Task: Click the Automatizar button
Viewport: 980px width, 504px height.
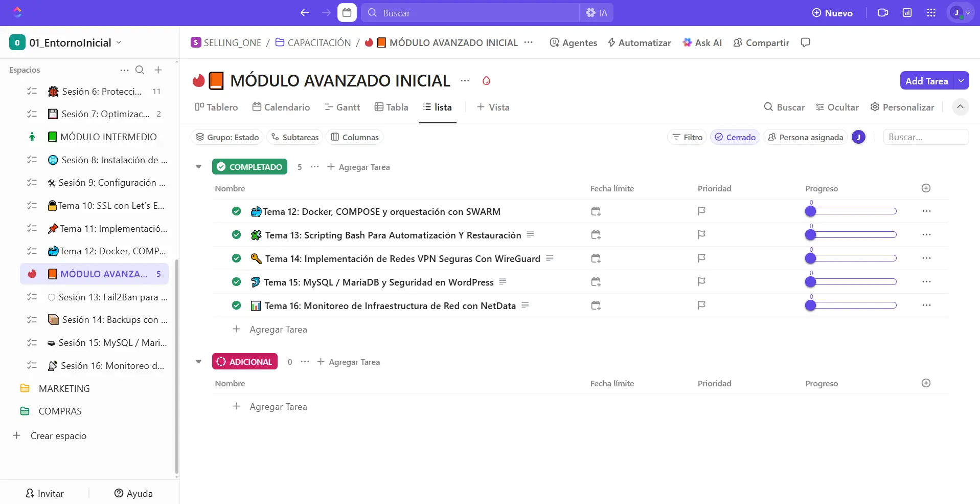Action: coord(639,42)
